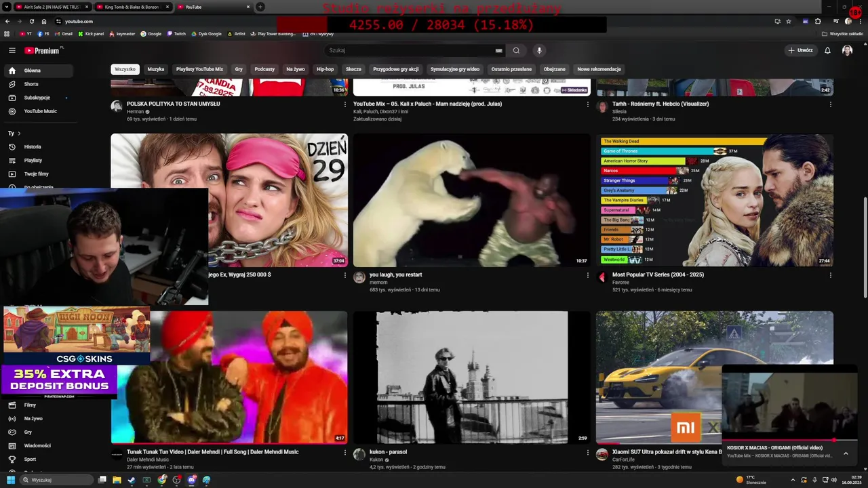Start voice search with microphone icon
The image size is (868, 488).
coord(539,50)
